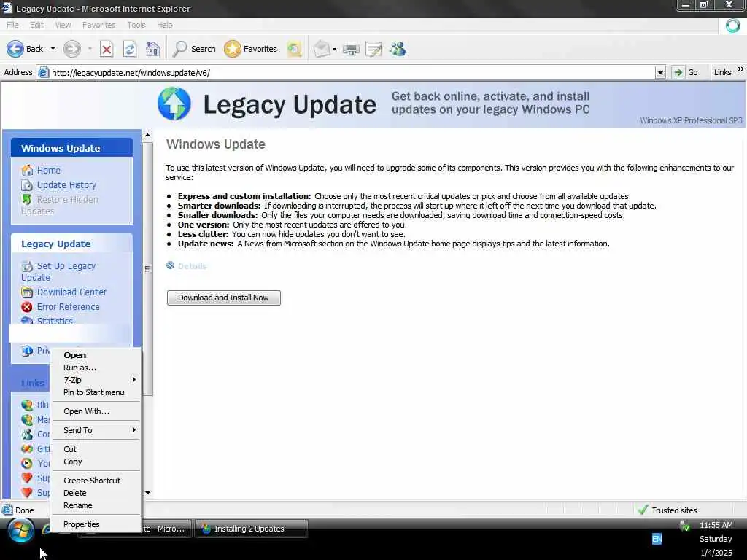This screenshot has width=747, height=560.
Task: Open the Windows Start orb
Action: tap(20, 530)
